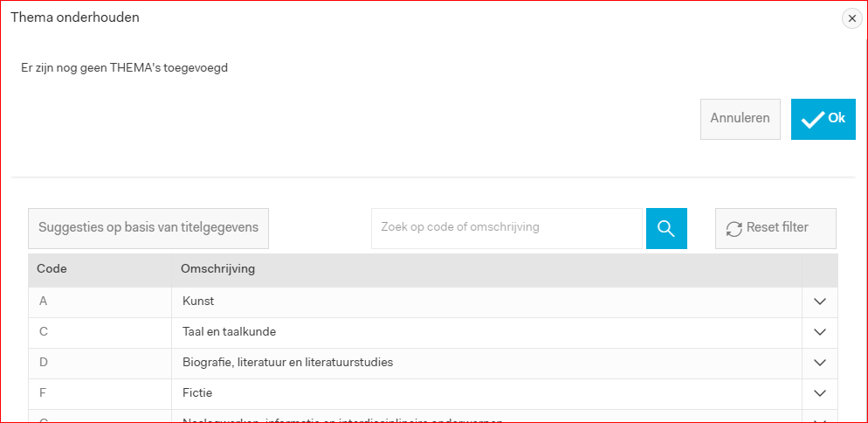Viewport: 868px width, 423px height.
Task: Expand the Kunst category chevron
Action: pyautogui.click(x=820, y=302)
